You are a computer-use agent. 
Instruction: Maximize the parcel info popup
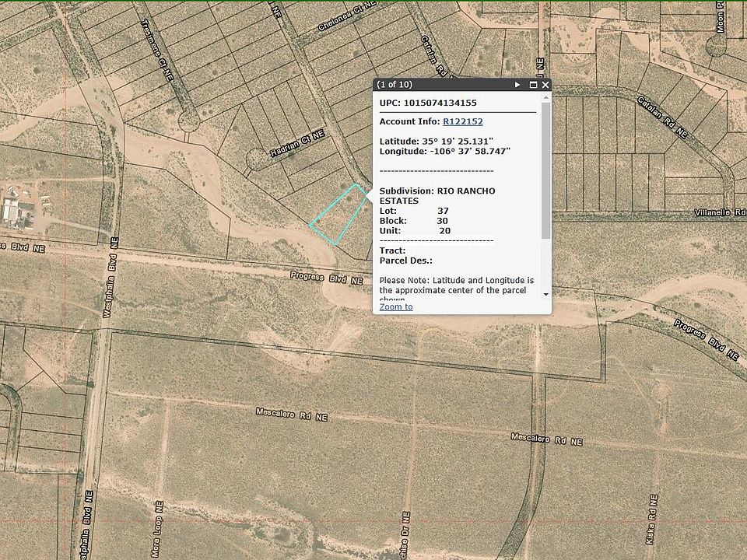point(533,85)
